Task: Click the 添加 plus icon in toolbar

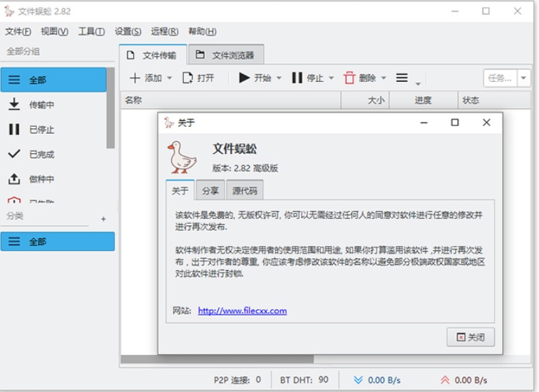Action: coord(135,78)
